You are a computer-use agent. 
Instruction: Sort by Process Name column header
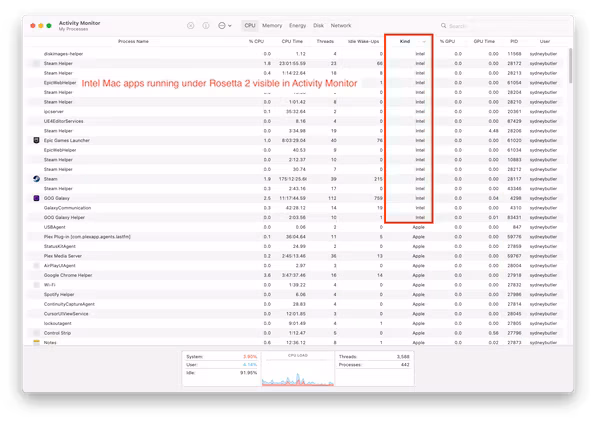pyautogui.click(x=133, y=41)
